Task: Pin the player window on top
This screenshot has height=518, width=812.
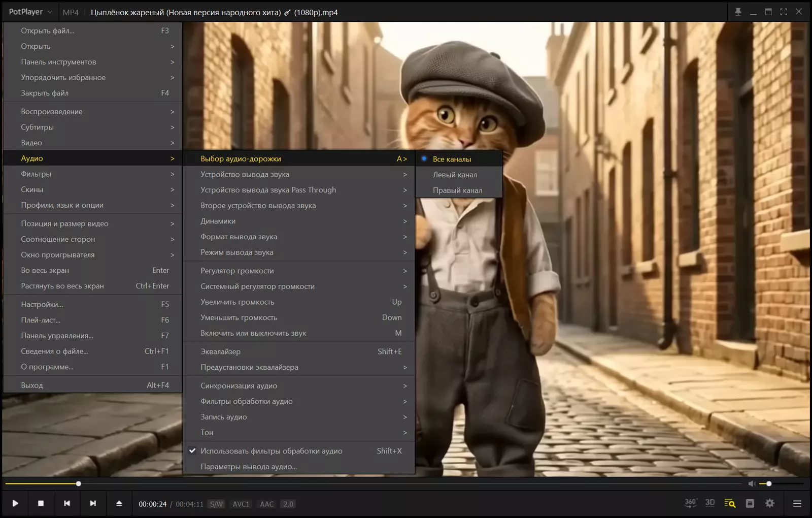Action: coord(738,12)
